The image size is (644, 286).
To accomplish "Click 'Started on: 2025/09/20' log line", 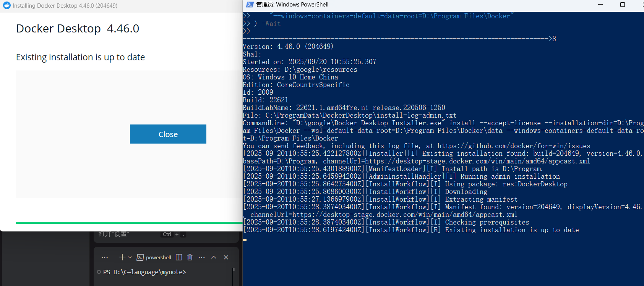I will 310,62.
